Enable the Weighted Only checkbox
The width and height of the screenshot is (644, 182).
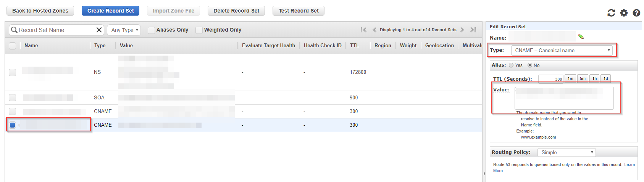199,30
